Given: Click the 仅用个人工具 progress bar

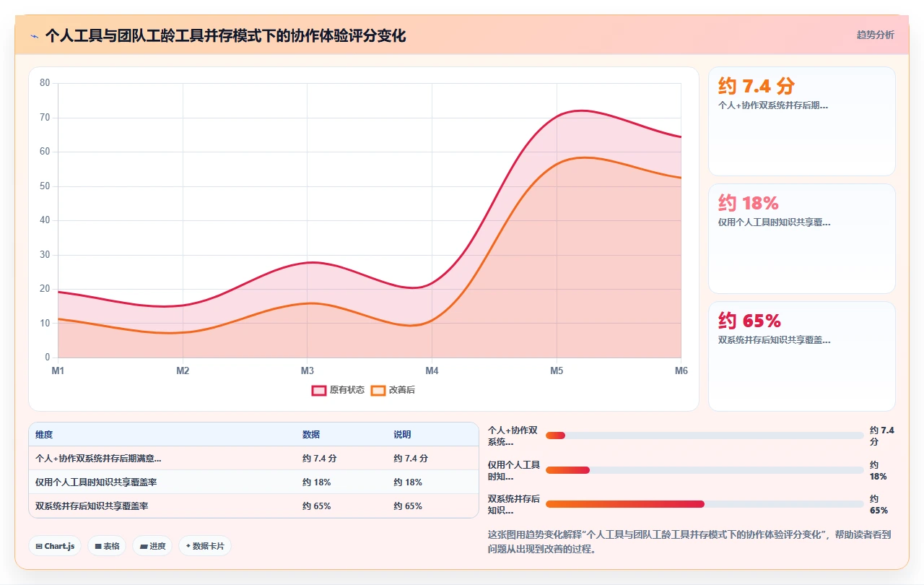Looking at the screenshot, I should click(705, 470).
